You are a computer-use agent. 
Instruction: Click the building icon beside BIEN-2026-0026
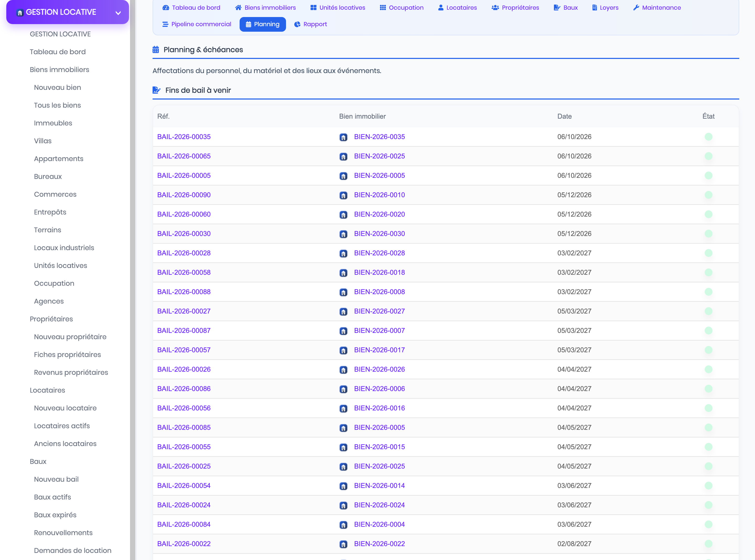point(343,370)
